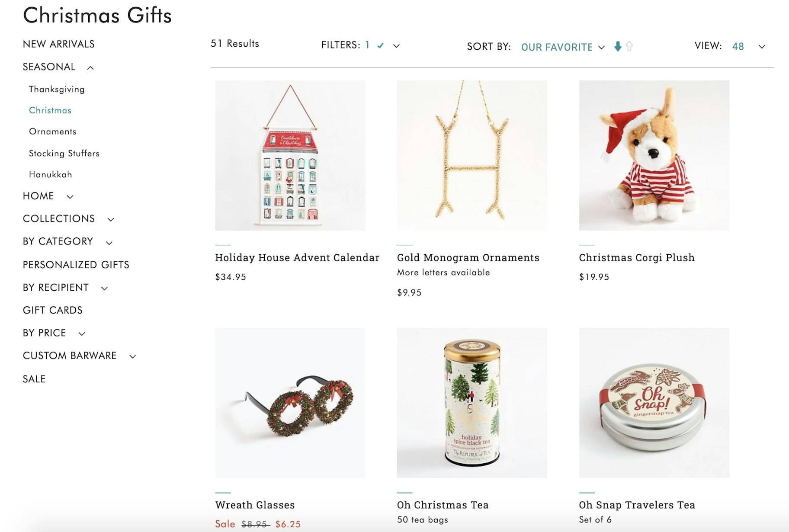Viewport: 789px width, 532px height.
Task: Expand the By Price category chevron
Action: point(82,333)
